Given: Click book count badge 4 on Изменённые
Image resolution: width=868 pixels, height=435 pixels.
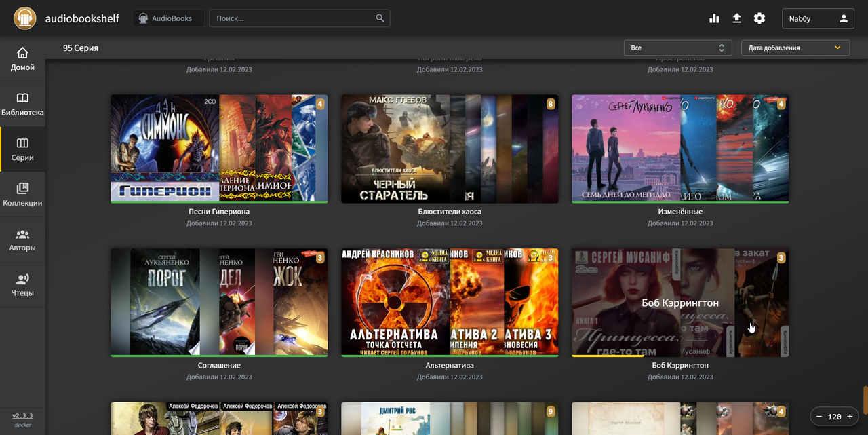Looking at the screenshot, I should (781, 104).
